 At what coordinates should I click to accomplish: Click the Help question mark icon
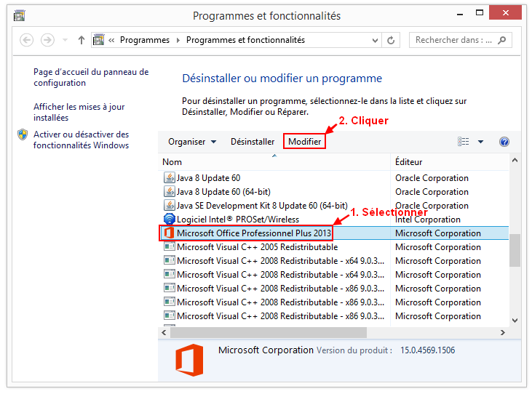pyautogui.click(x=504, y=142)
